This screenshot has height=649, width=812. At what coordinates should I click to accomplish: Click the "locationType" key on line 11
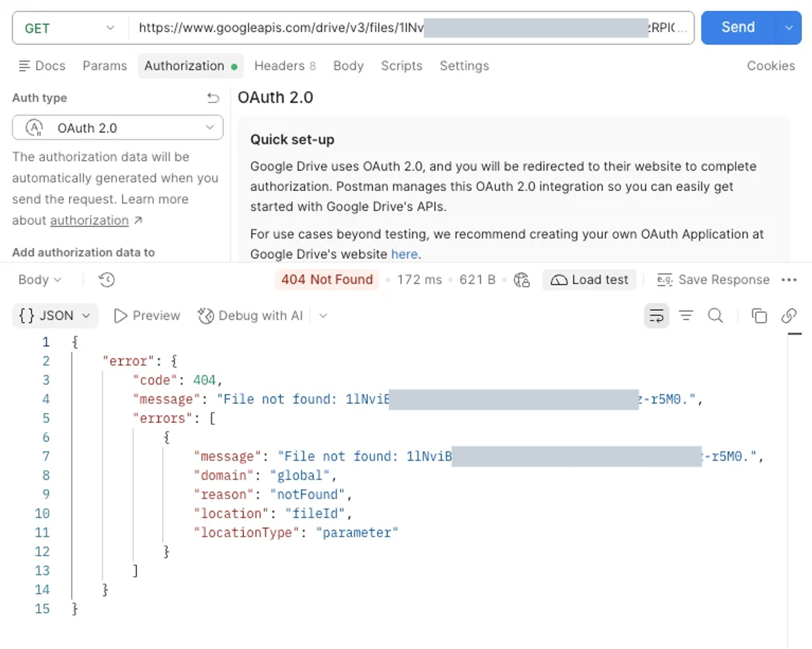click(246, 533)
